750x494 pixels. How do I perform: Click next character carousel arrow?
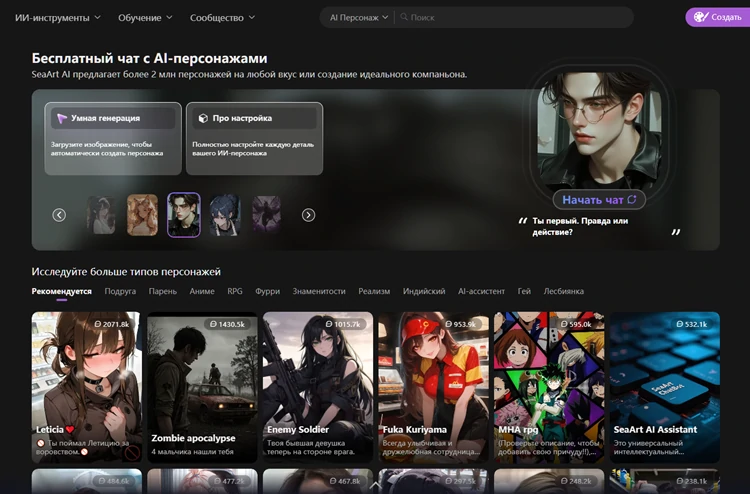[x=308, y=214]
